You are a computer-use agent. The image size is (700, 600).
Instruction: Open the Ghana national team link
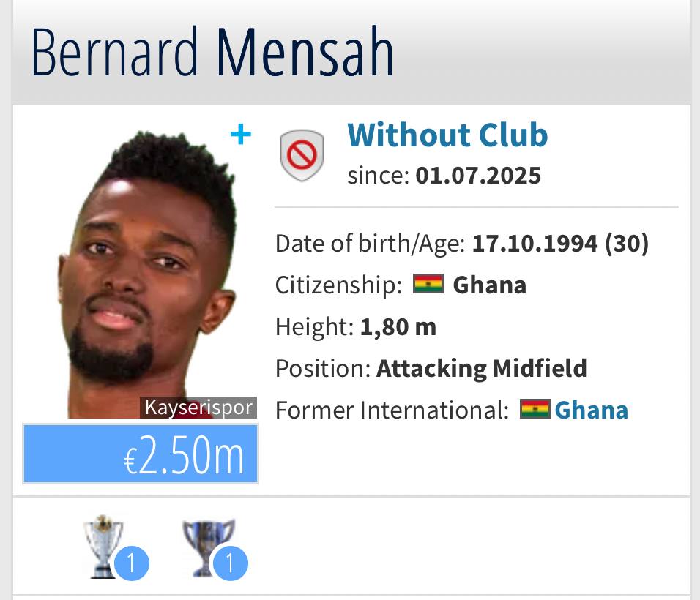coord(591,410)
